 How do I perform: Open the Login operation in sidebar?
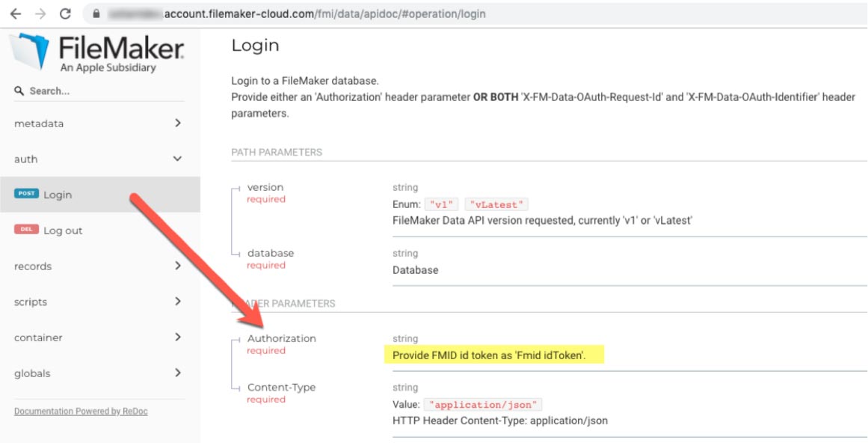(x=99, y=195)
